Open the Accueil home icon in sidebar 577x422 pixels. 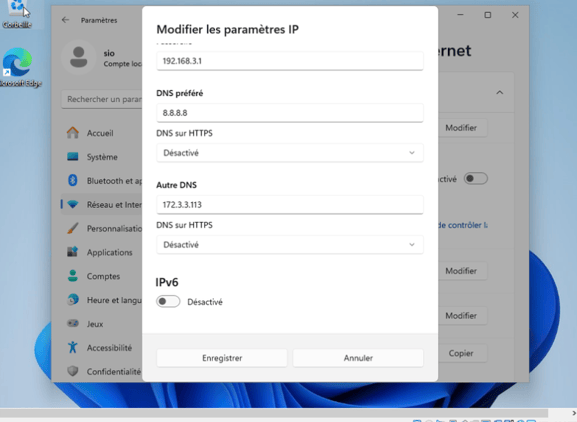tap(72, 133)
